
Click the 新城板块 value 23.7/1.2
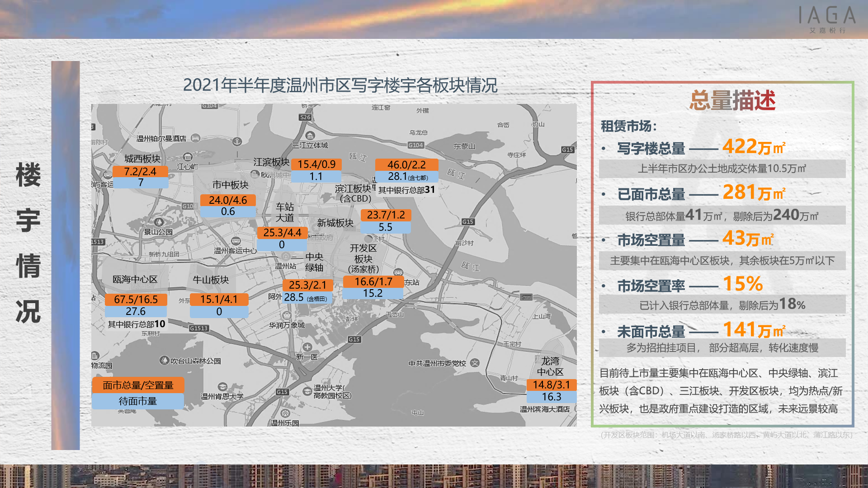coord(386,215)
